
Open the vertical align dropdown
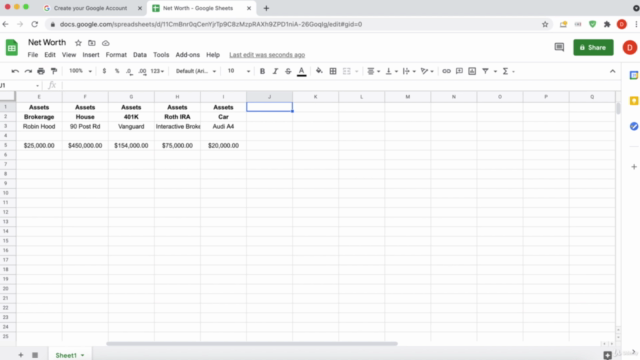tap(391, 71)
